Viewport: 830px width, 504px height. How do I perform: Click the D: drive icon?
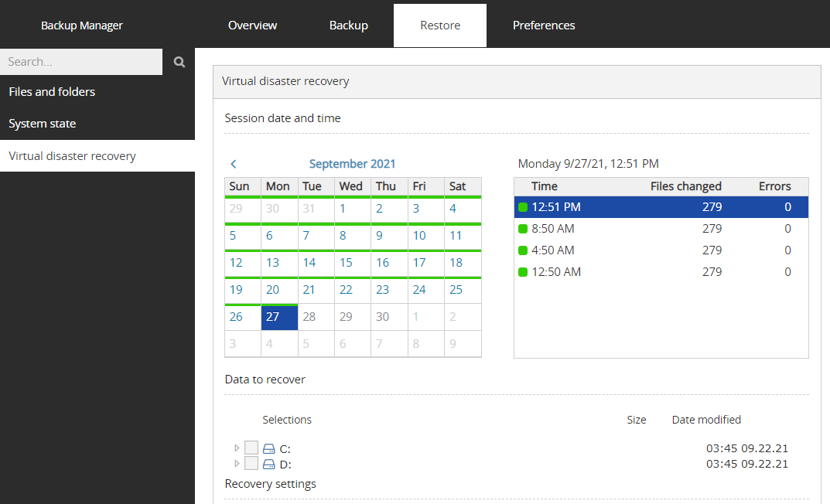(x=269, y=465)
